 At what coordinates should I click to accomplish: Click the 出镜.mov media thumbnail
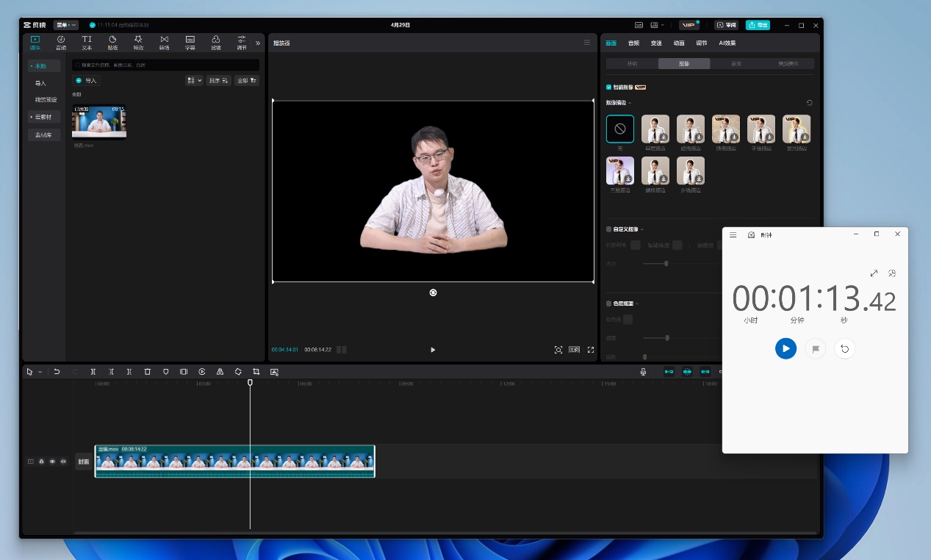(99, 121)
